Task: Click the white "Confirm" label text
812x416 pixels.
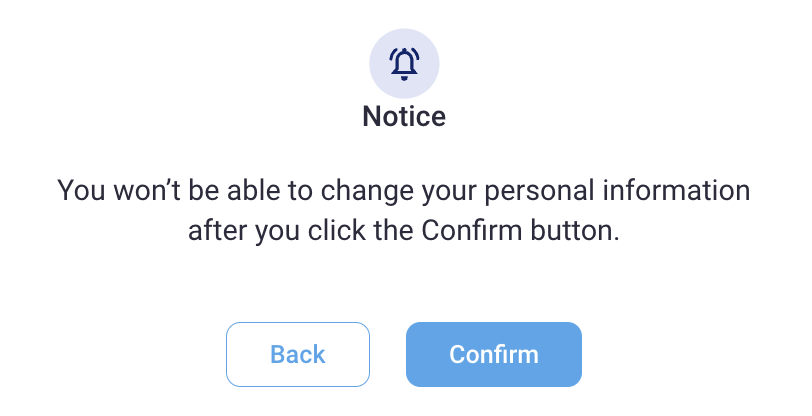Action: [x=493, y=354]
